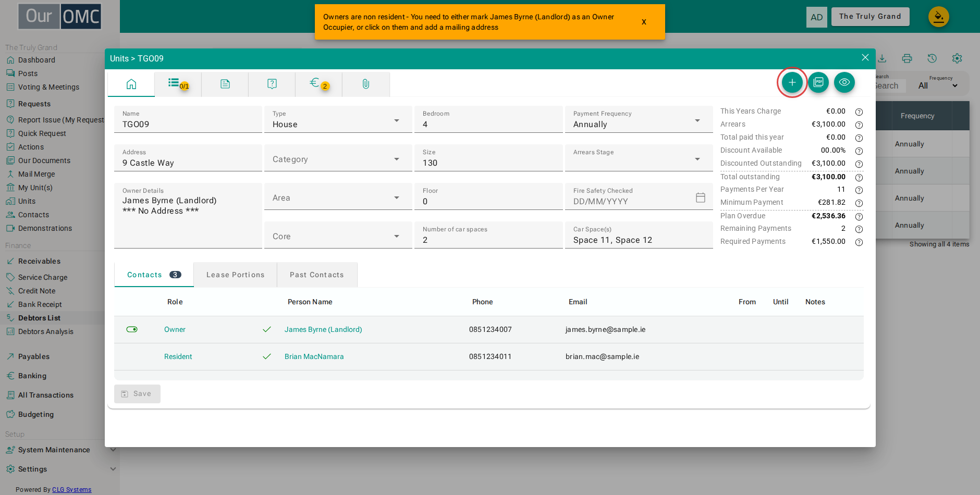Viewport: 980px width, 495px height.
Task: Expand System Maintenance in sidebar
Action: click(113, 450)
